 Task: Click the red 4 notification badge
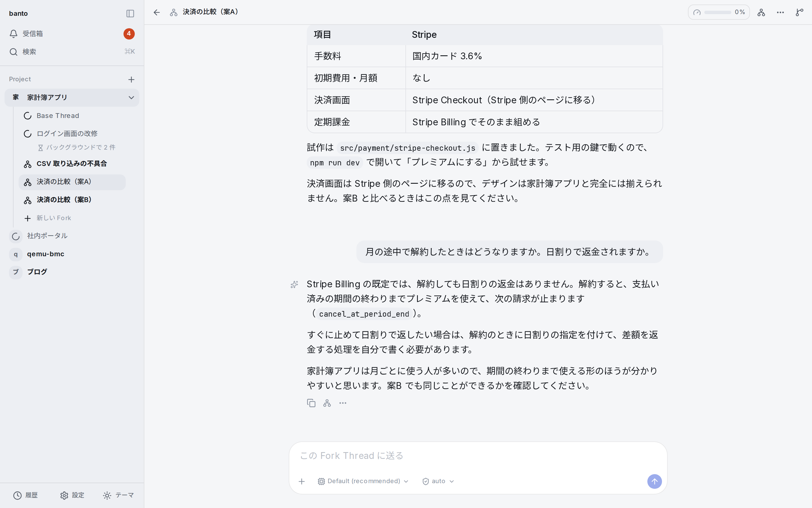[129, 34]
